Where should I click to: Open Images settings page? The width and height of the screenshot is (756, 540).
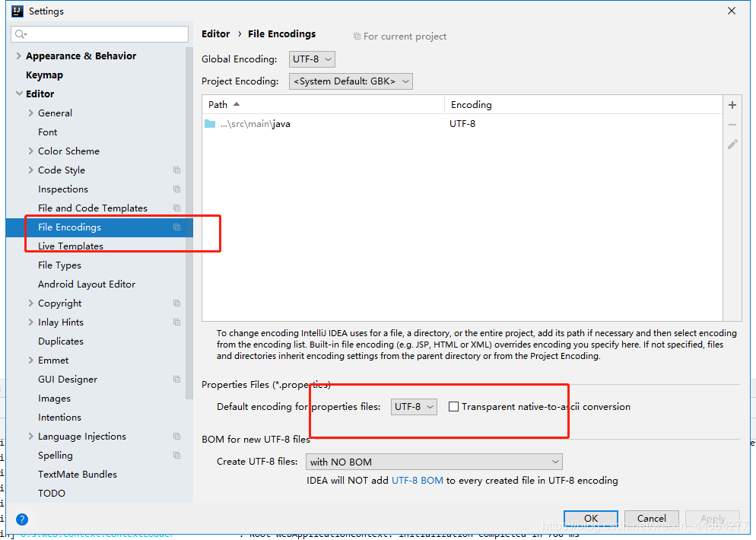pos(54,399)
